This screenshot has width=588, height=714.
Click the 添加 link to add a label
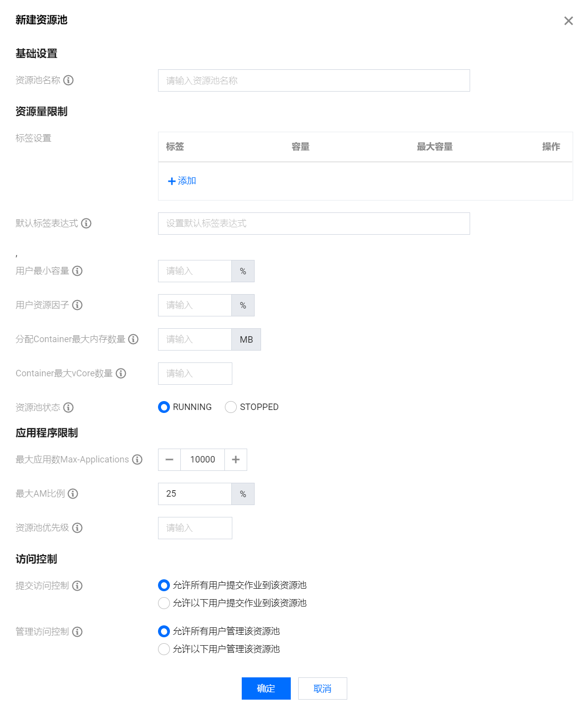click(182, 181)
